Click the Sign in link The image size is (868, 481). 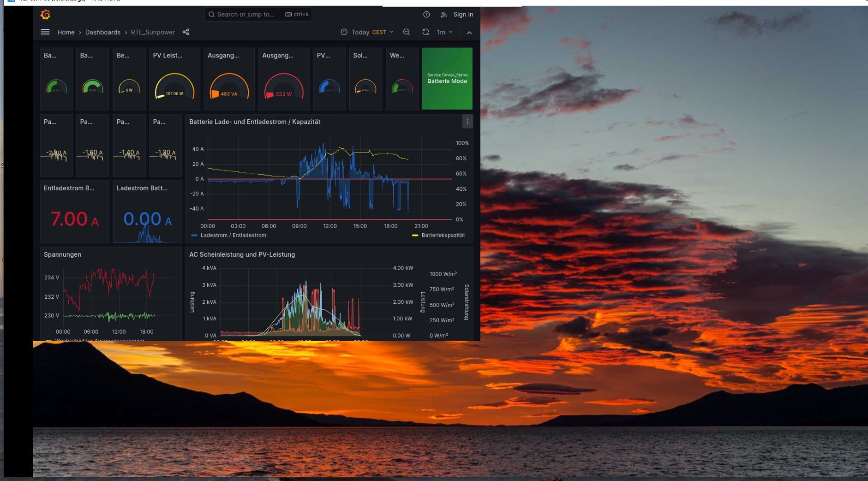[463, 15]
